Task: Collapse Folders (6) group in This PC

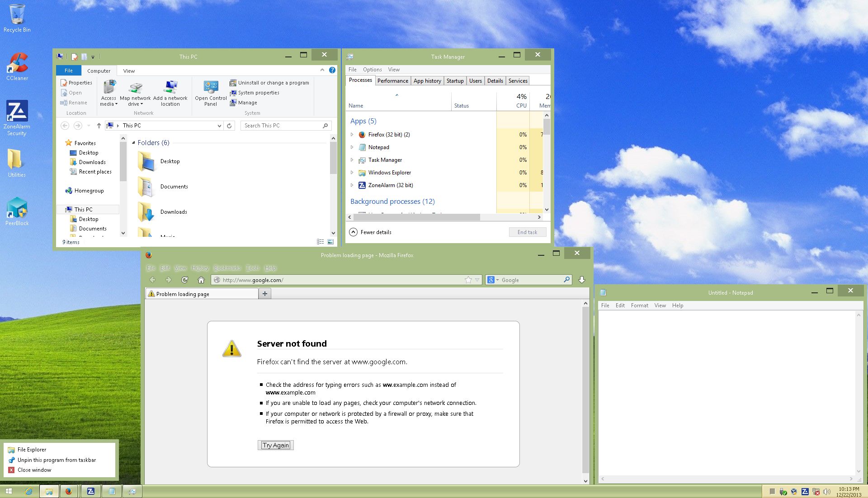Action: (133, 143)
